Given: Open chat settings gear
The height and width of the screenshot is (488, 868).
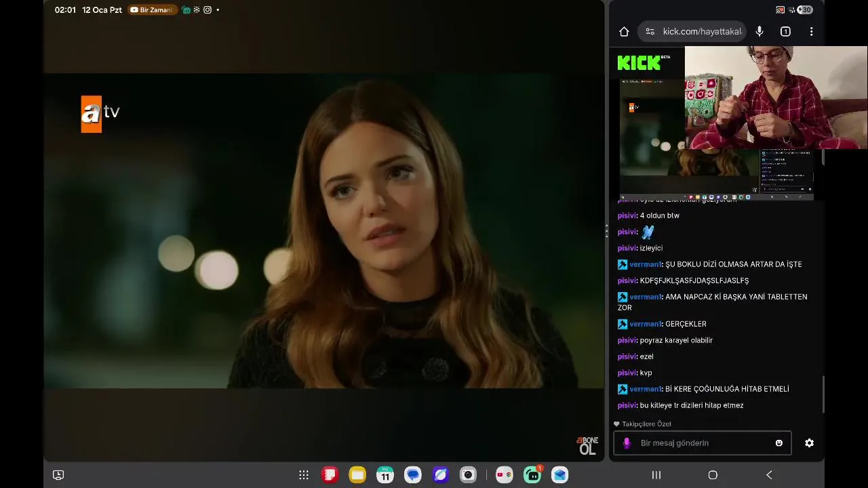Looking at the screenshot, I should click(809, 443).
